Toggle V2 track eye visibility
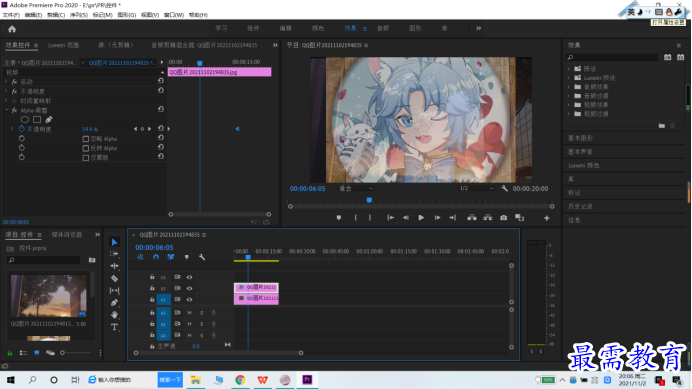Image resolution: width=692 pixels, height=389 pixels. (189, 288)
